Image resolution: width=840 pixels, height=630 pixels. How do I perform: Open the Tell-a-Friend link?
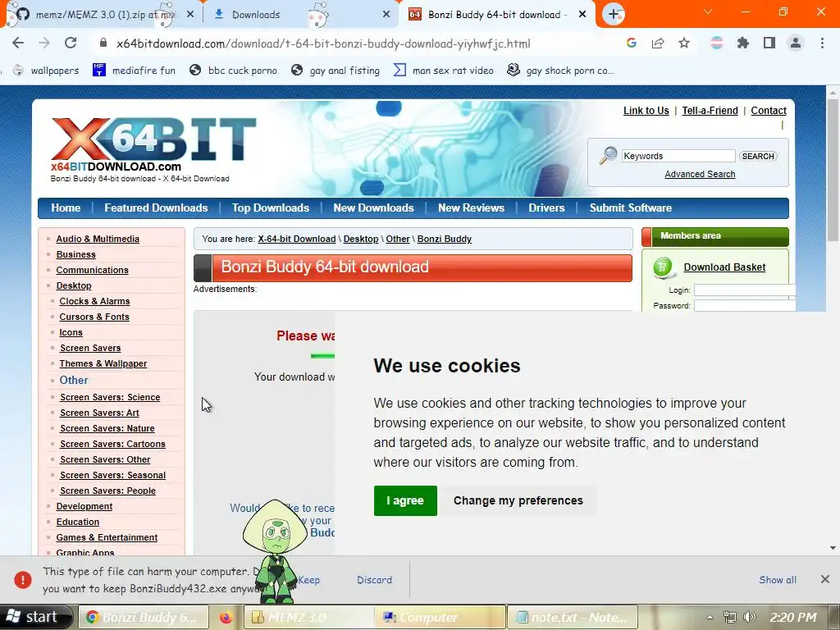pos(710,111)
